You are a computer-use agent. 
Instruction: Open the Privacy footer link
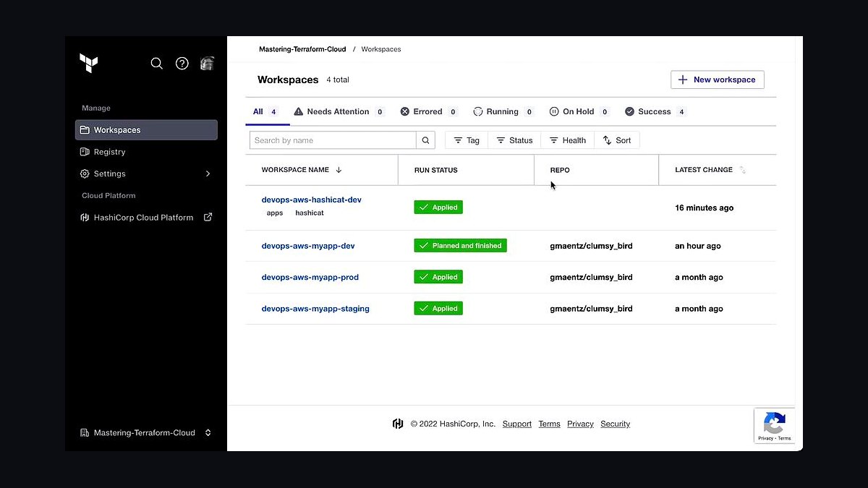580,424
